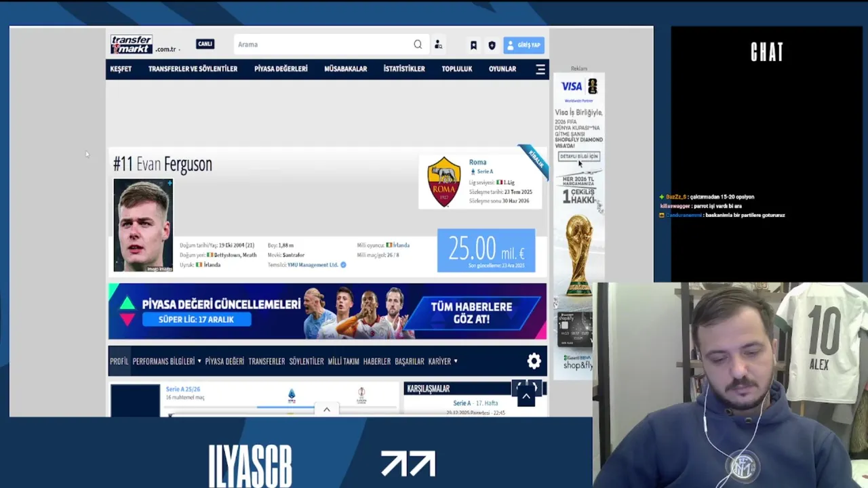The image size is (868, 488).
Task: Click the GİRİŞ YAP login button
Action: tap(524, 45)
